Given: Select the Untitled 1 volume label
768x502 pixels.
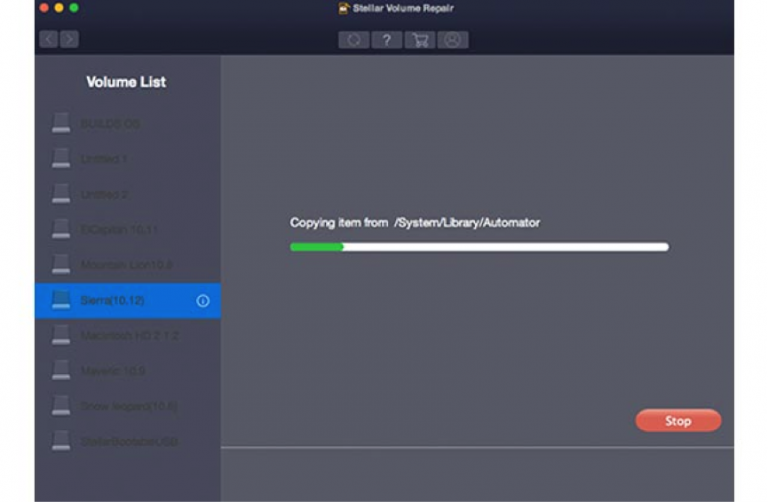Looking at the screenshot, I should (x=104, y=159).
